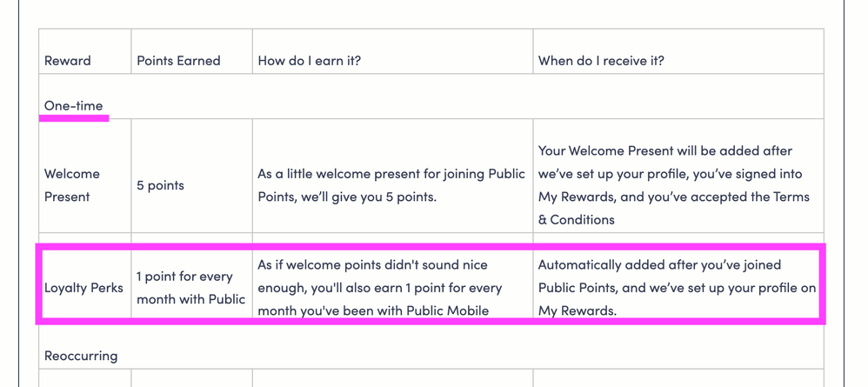Select the "Welcome Present" reward cell
Viewport: 868px width, 387px height.
[72, 185]
